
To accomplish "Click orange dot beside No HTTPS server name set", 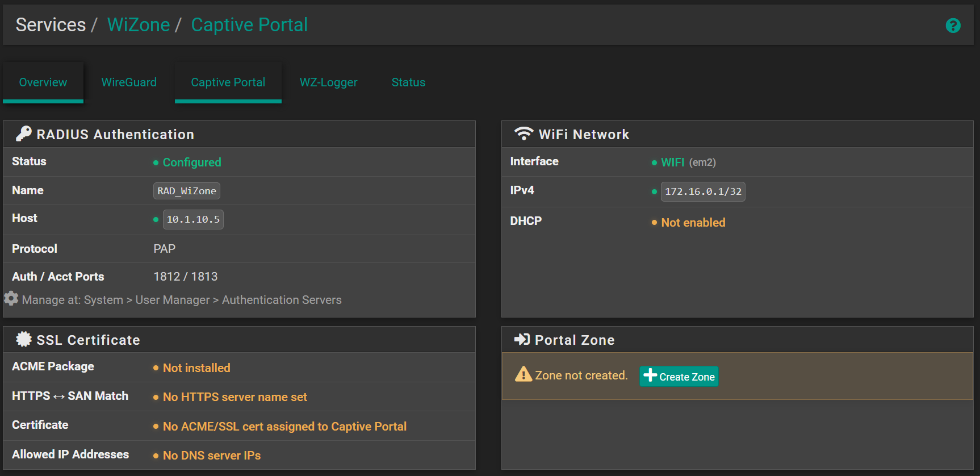I will [x=156, y=397].
